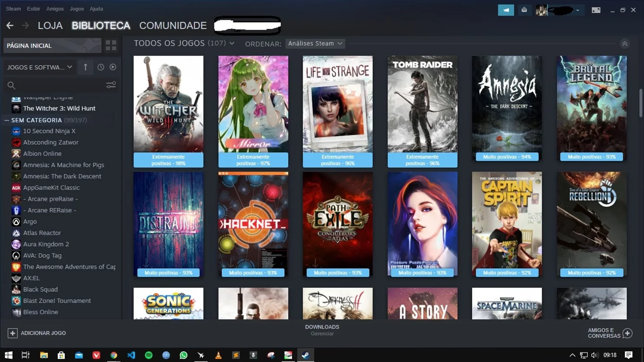Switch to the COMUNIDADE tab
The width and height of the screenshot is (644, 362).
click(x=173, y=26)
